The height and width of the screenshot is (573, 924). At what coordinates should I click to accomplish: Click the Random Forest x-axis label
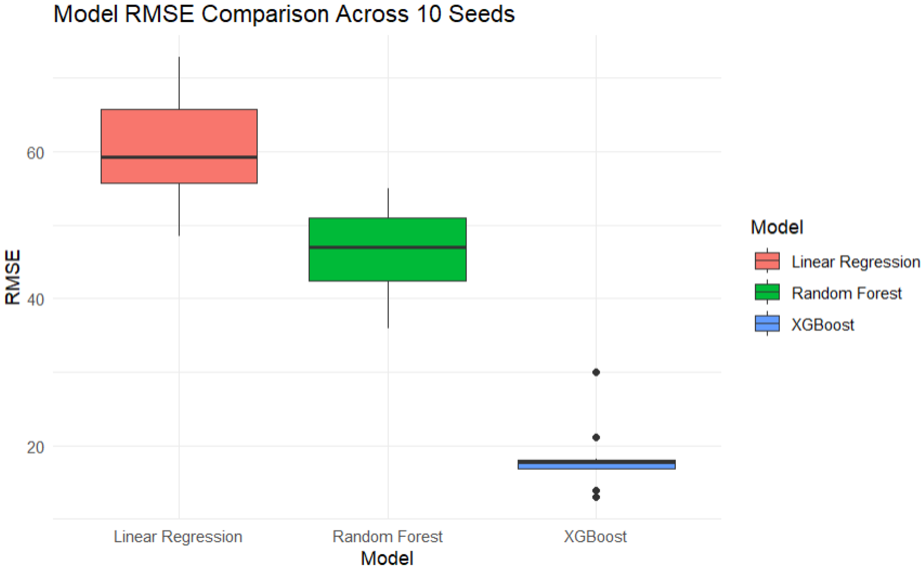[388, 537]
